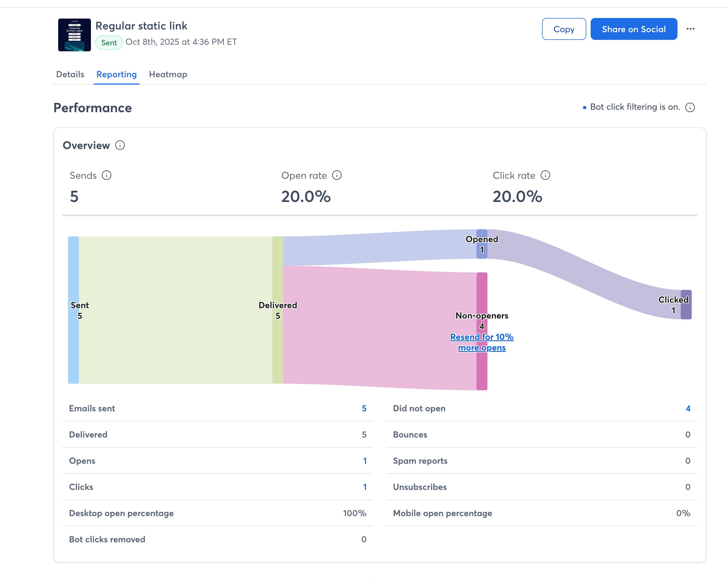Click the Overview info icon

pos(120,145)
